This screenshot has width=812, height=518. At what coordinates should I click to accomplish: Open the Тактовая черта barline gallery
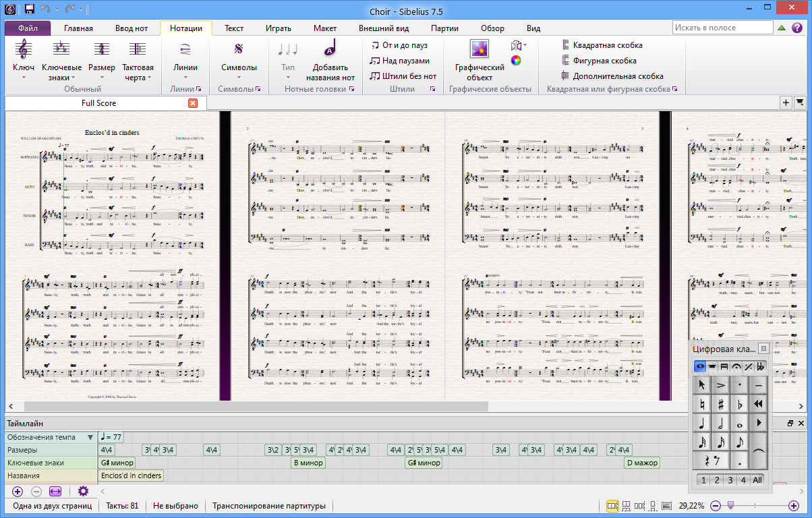click(x=138, y=59)
